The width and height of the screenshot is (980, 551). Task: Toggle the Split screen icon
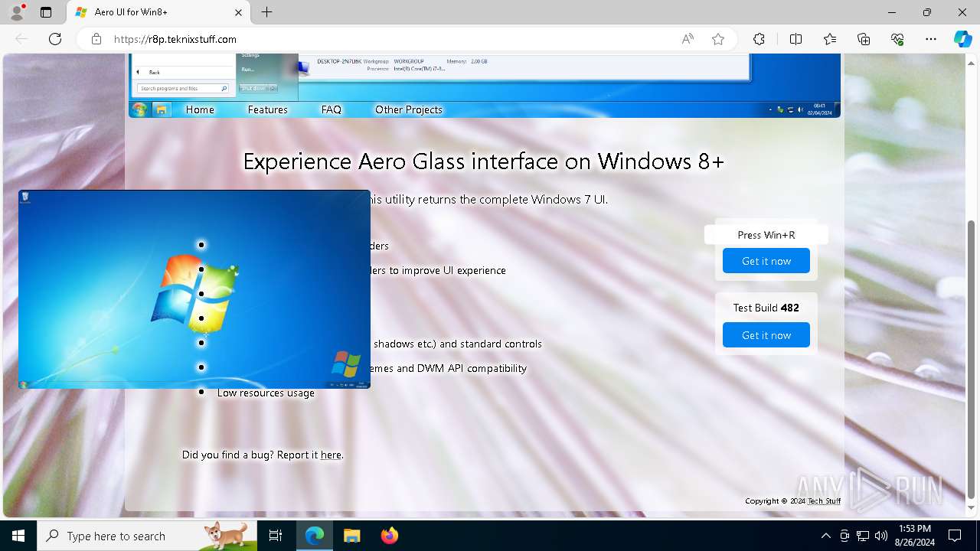pos(795,39)
